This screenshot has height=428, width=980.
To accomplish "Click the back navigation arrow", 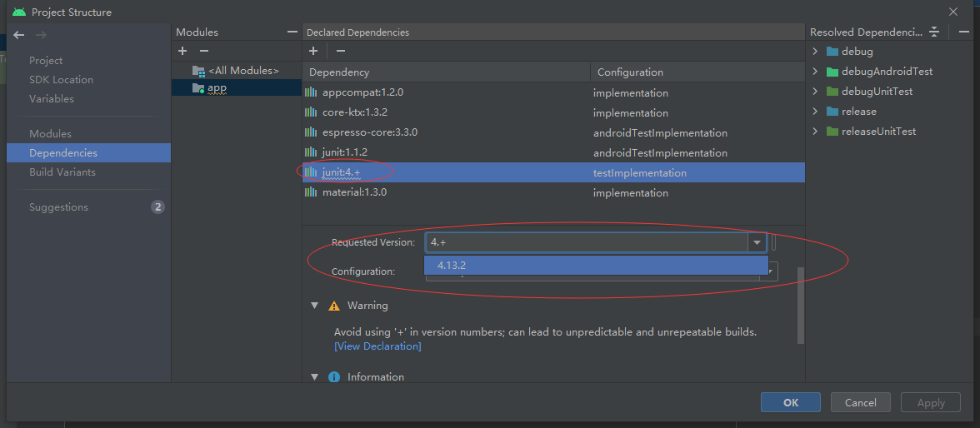I will pos(19,35).
